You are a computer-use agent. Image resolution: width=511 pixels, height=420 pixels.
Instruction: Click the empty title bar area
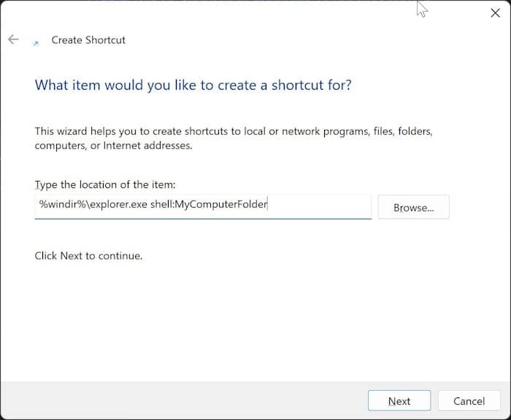pyautogui.click(x=255, y=13)
